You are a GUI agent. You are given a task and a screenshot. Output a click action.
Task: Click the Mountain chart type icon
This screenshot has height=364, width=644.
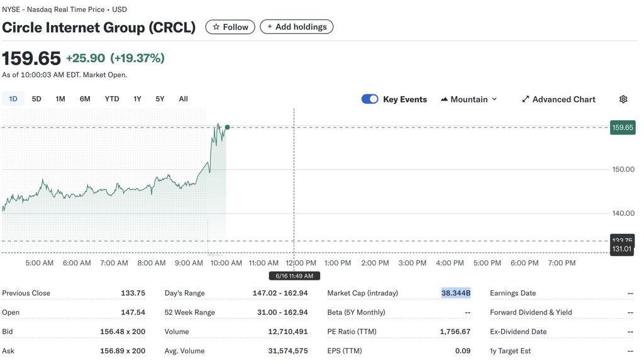pos(444,99)
